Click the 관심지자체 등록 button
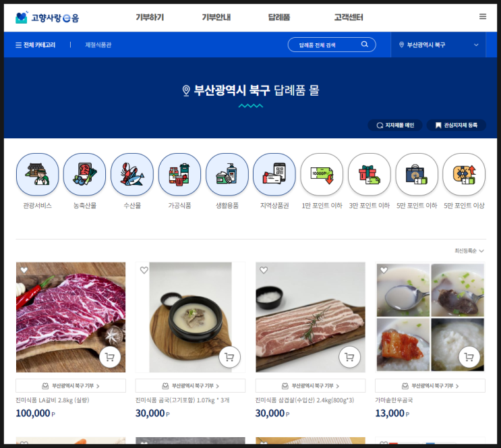Image resolution: width=501 pixels, height=448 pixels. click(456, 125)
